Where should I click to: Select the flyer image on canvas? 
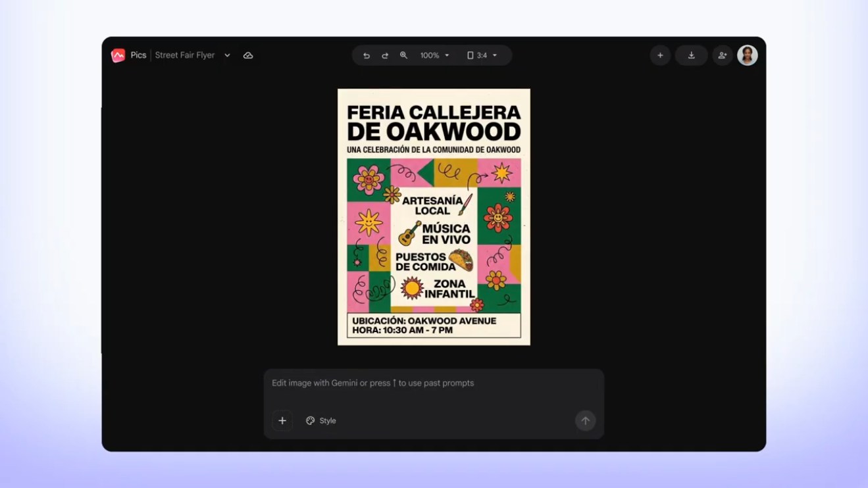pyautogui.click(x=434, y=217)
